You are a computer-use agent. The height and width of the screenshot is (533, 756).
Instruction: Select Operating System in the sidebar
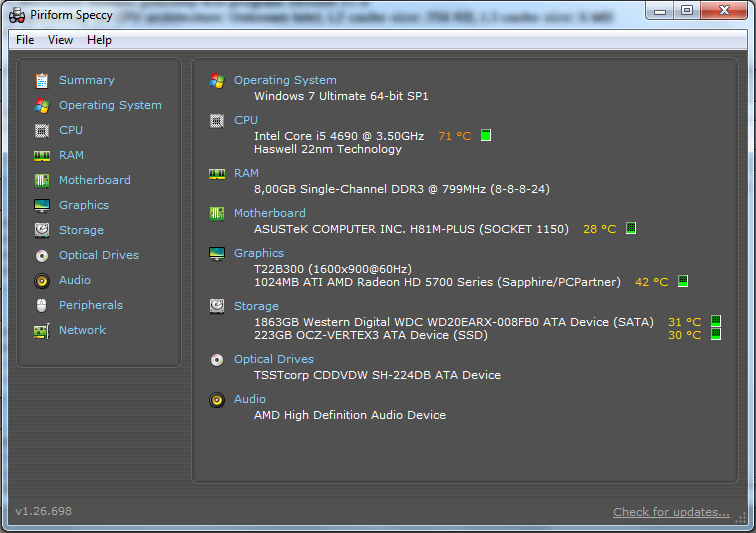click(x=110, y=106)
